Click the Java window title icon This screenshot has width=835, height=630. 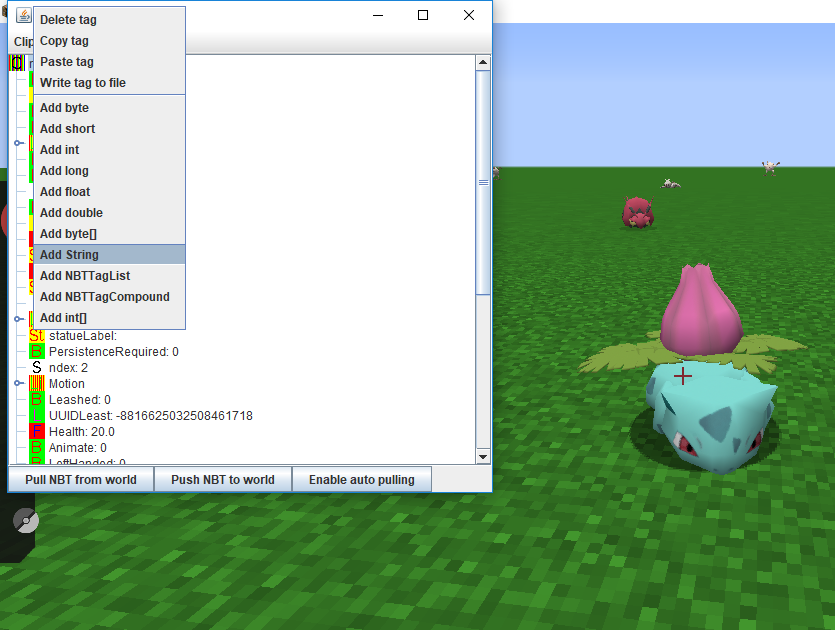(23, 15)
